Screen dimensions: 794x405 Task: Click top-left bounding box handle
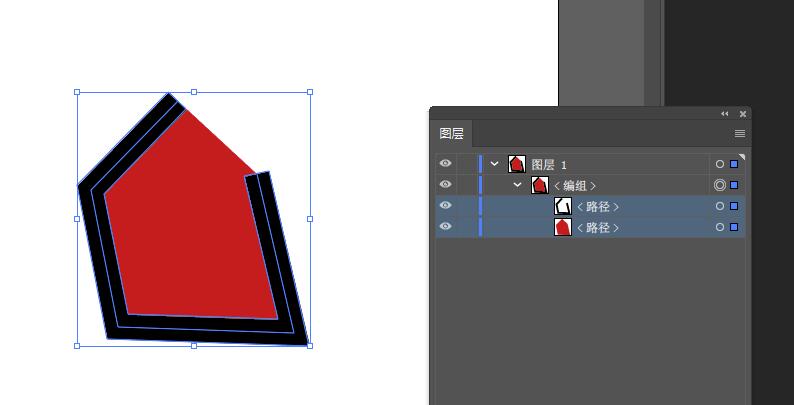tap(77, 92)
